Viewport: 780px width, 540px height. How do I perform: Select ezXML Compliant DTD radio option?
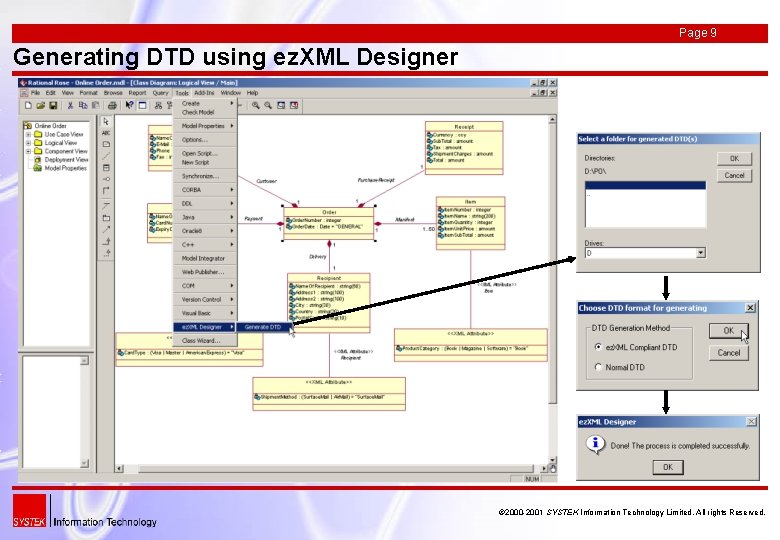click(x=598, y=347)
